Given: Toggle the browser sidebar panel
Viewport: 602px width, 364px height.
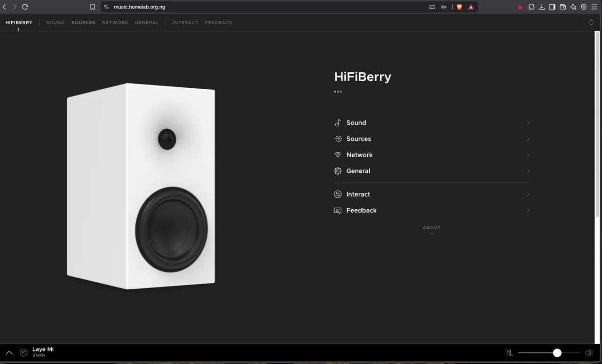Looking at the screenshot, I should pos(552,7).
